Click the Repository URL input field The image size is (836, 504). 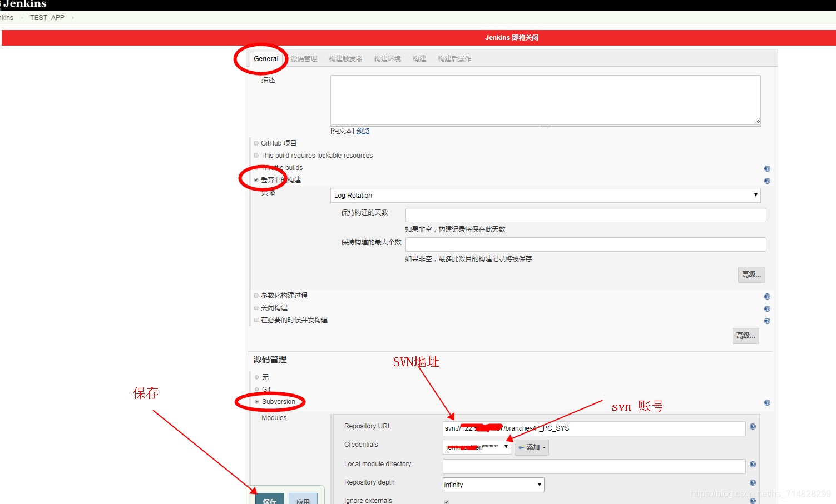pos(594,428)
